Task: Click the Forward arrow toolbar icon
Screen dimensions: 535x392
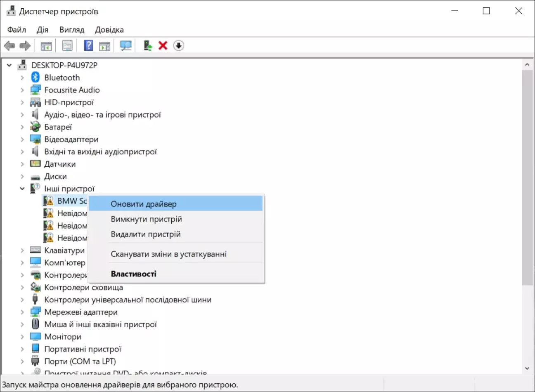Action: point(25,46)
